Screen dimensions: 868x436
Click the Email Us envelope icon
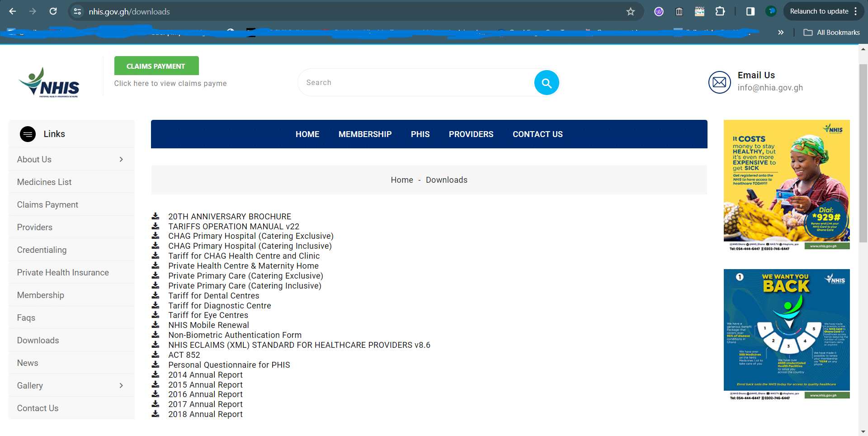pyautogui.click(x=719, y=82)
